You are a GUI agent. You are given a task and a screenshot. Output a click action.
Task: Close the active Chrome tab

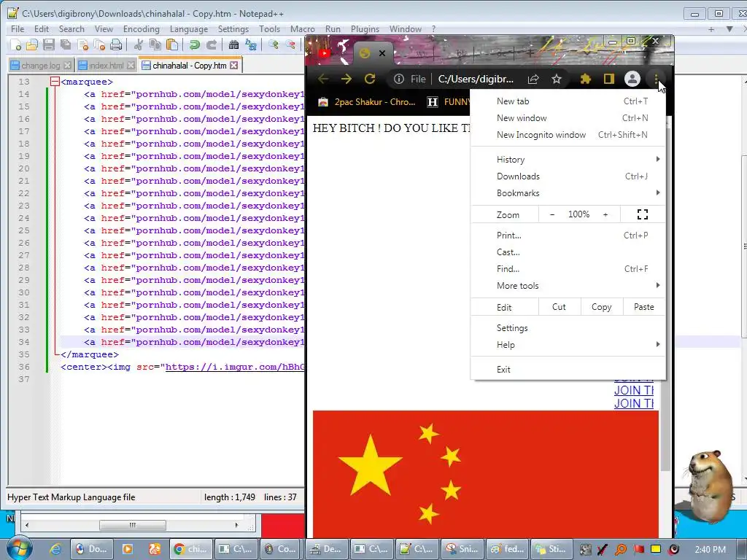(x=382, y=53)
